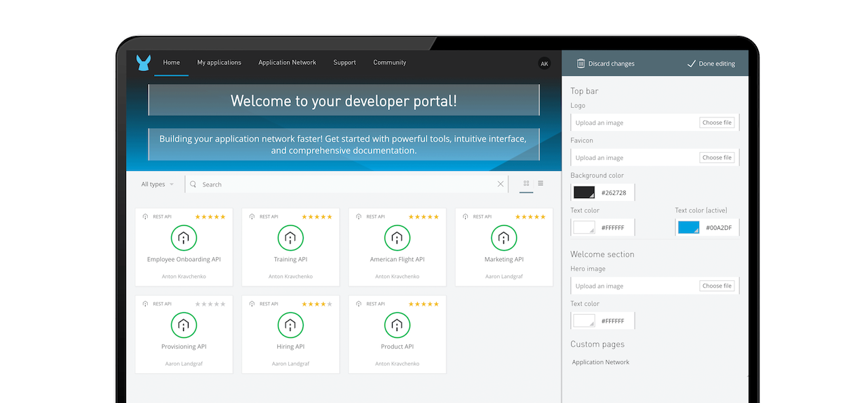Click the green API icon on Marketing API card
The width and height of the screenshot is (868, 403).
(504, 237)
